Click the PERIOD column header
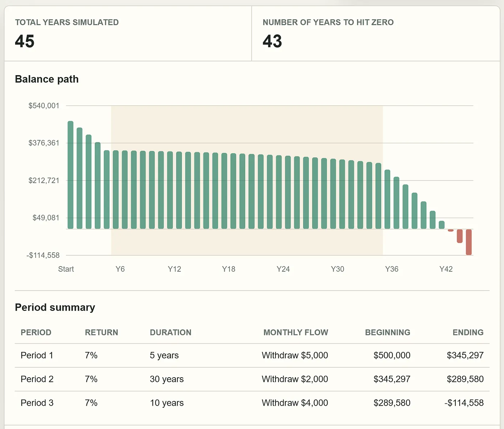504x429 pixels. click(36, 332)
